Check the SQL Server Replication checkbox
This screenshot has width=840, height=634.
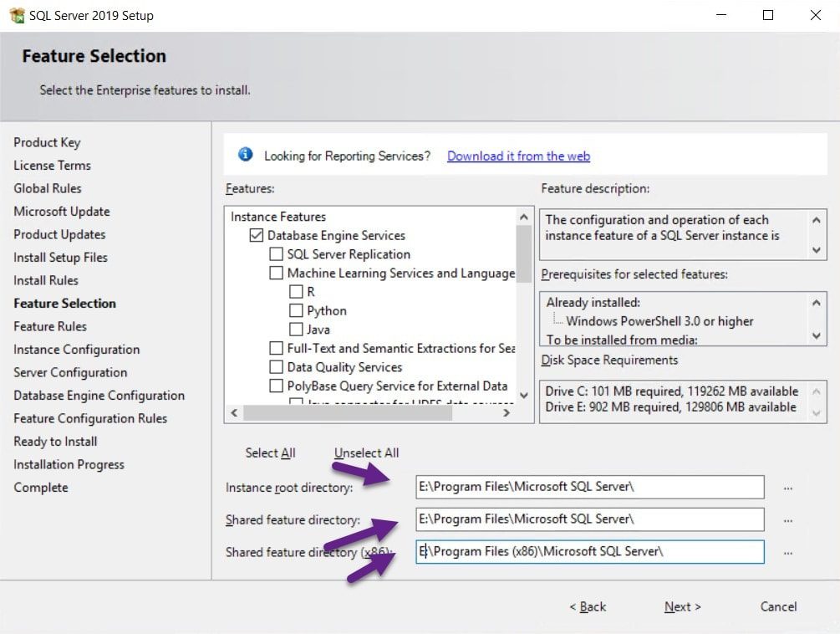[277, 253]
